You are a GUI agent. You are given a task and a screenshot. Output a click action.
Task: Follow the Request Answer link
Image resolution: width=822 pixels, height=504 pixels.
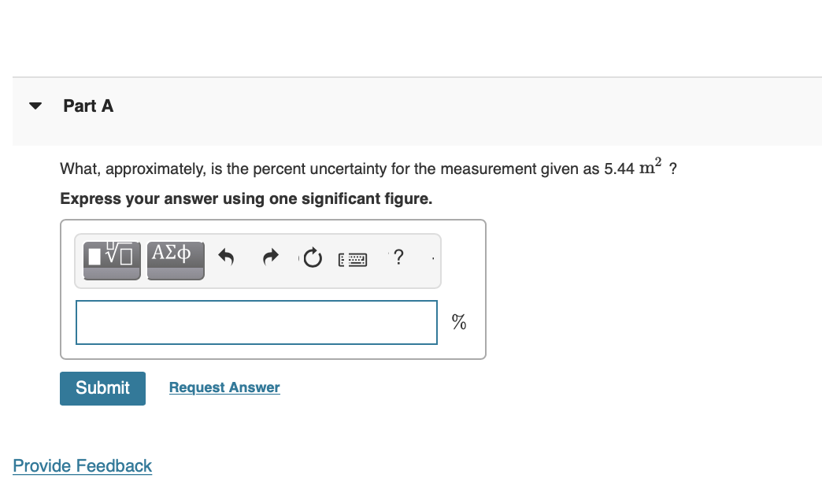tap(224, 387)
